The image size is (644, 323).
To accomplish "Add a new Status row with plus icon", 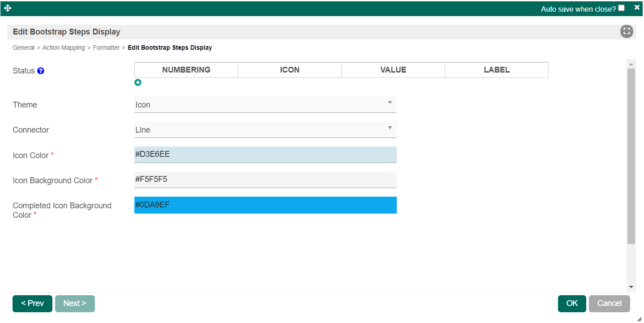I will click(138, 82).
